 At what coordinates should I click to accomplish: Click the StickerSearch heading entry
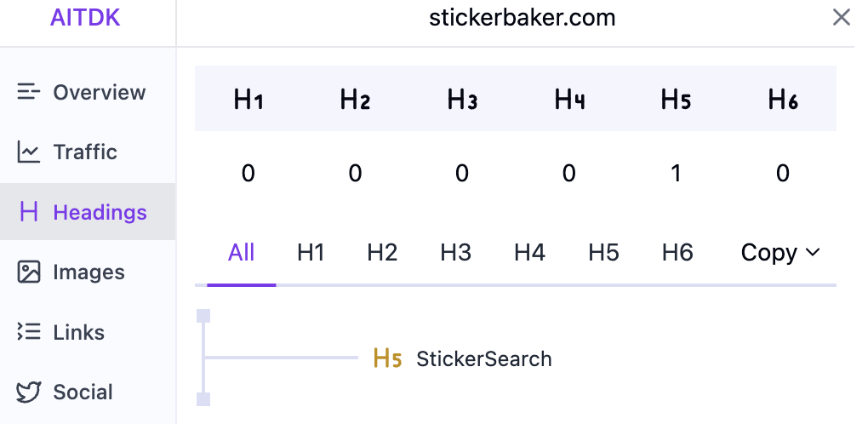[x=483, y=359]
